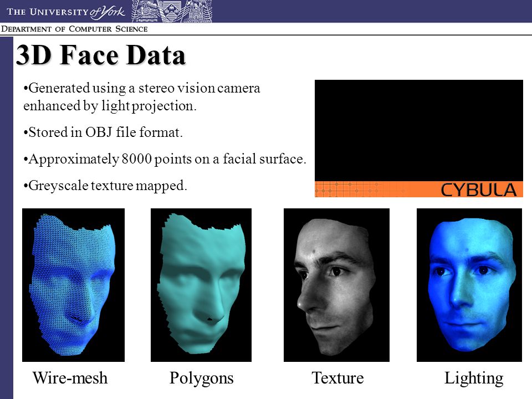
Task: Open the blue lit face thumbnail
Action: pos(469,285)
